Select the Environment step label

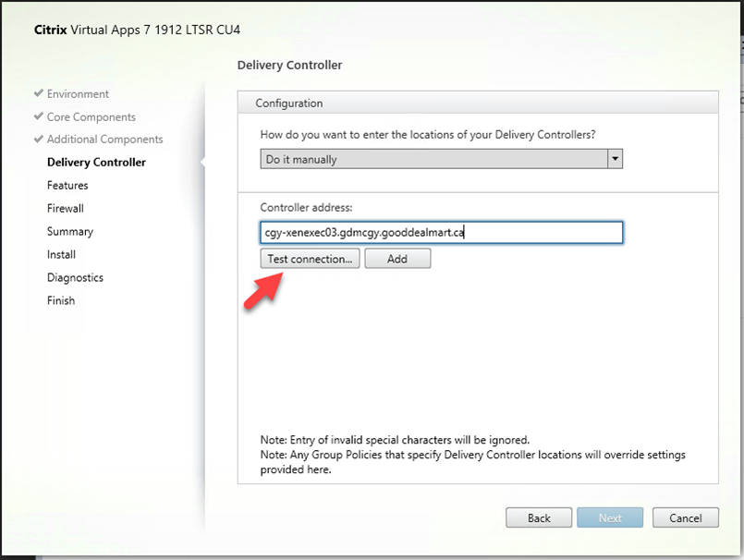tap(78, 94)
